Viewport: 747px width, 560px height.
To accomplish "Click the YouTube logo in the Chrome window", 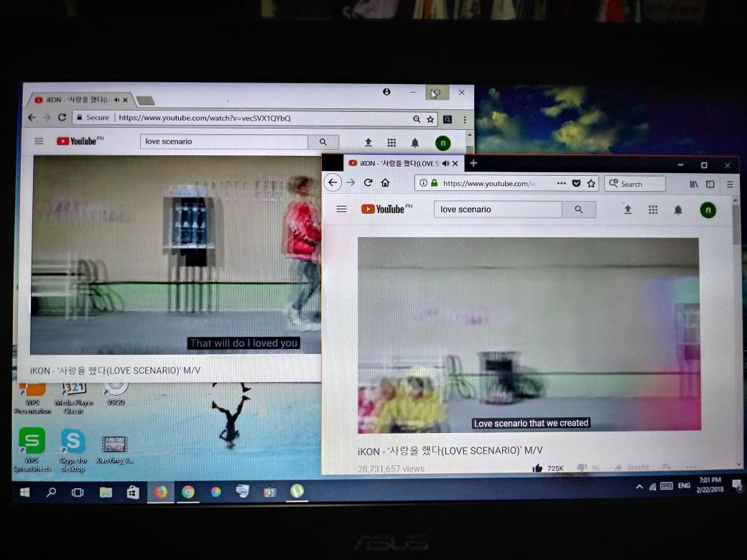I will pos(76,141).
